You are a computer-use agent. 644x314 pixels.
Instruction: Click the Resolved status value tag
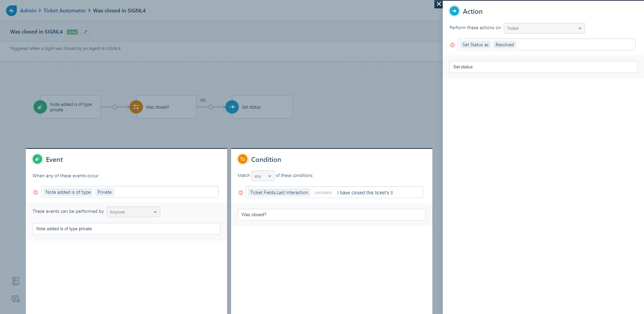point(504,45)
